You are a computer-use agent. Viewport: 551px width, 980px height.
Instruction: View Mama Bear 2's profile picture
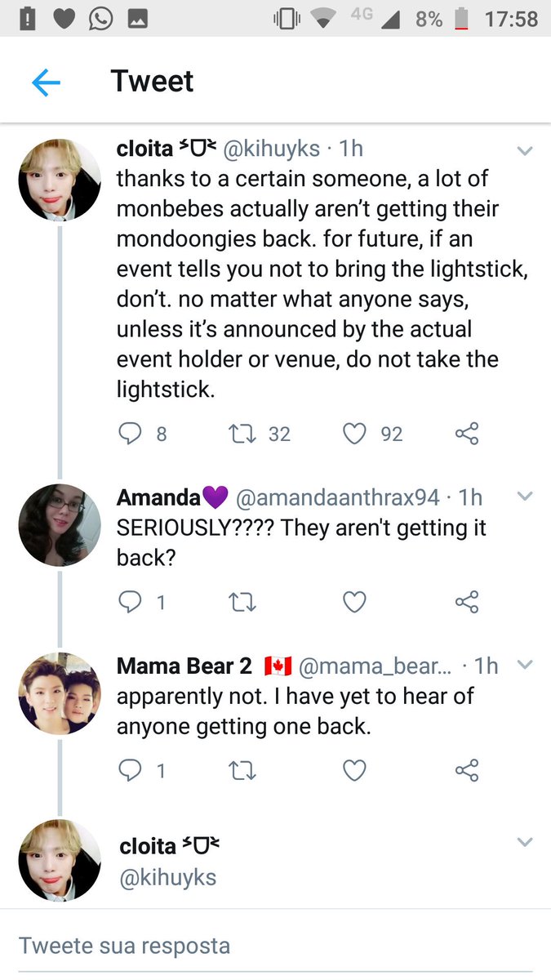click(x=60, y=693)
